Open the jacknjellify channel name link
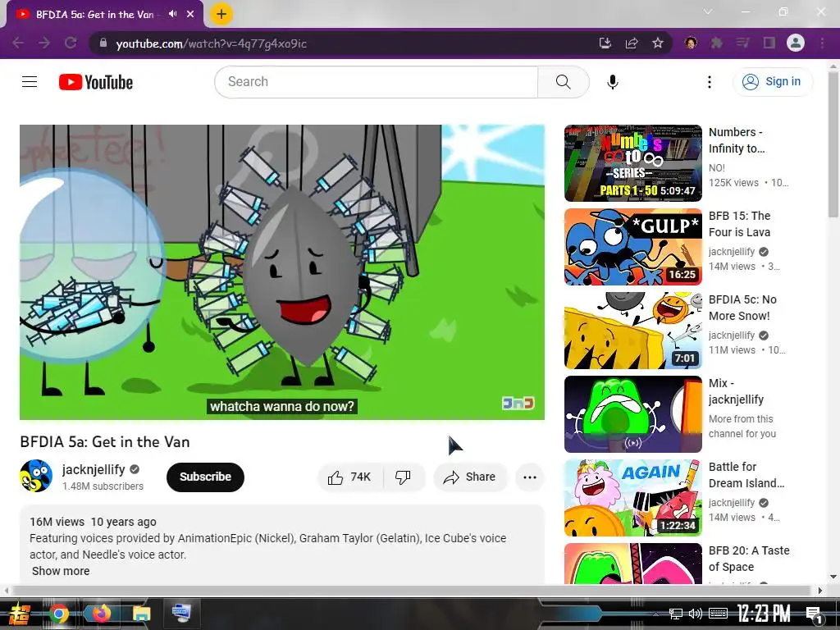The height and width of the screenshot is (630, 840). pyautogui.click(x=94, y=469)
